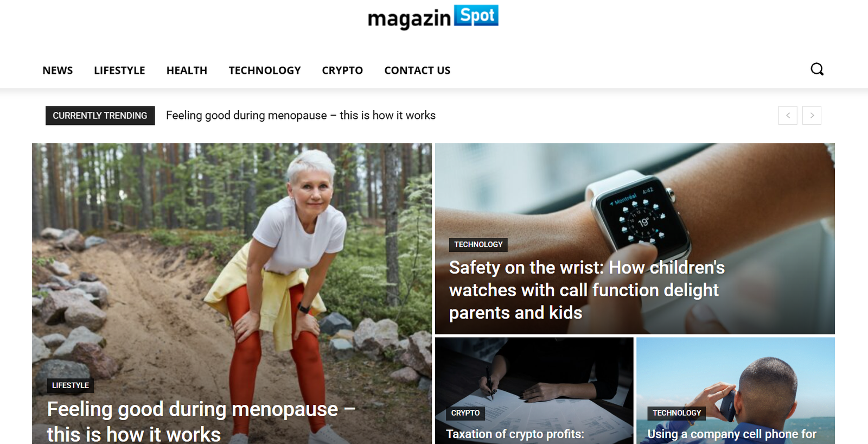Open 'Using a company cell phone' article
The height and width of the screenshot is (444, 868).
point(732,434)
